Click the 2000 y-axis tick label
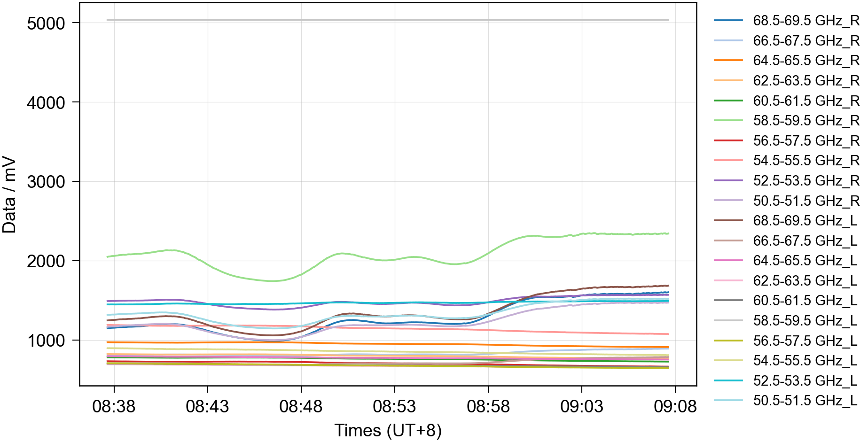868x442 pixels. (46, 262)
